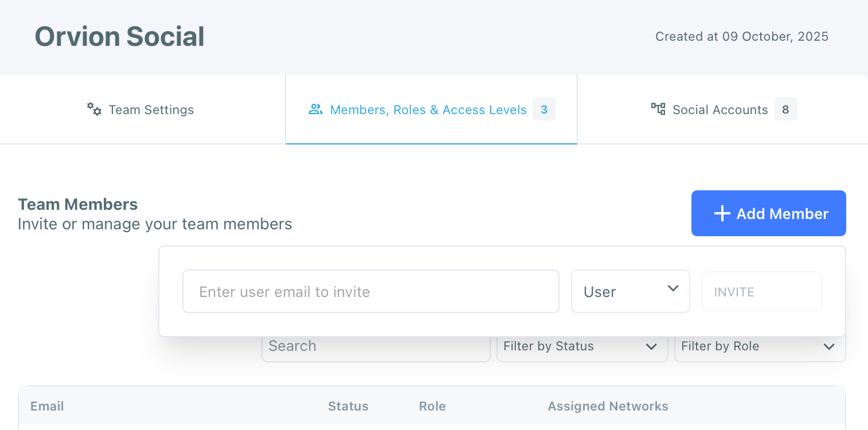
Task: Click the Email column header
Action: coord(46,406)
